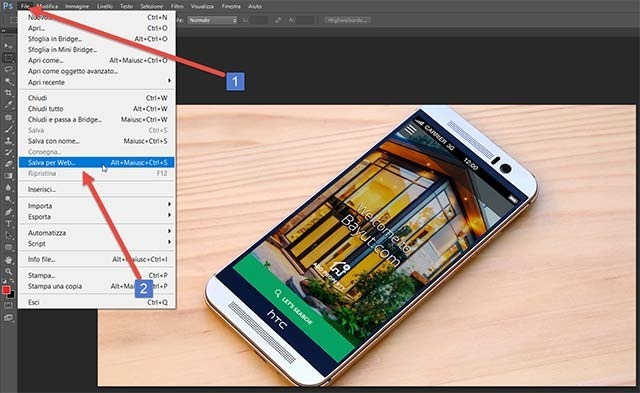Click the Photoshop Ps logo
The image size is (640, 393).
(8, 6)
